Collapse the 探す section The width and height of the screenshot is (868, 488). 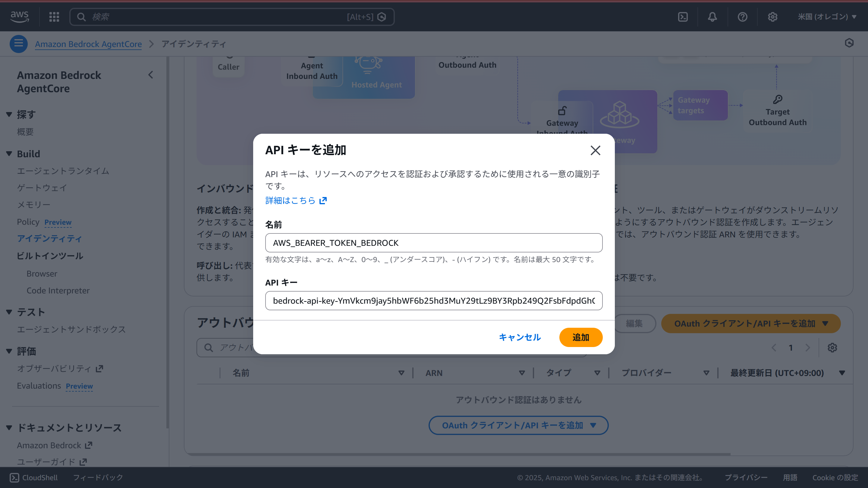(9, 114)
